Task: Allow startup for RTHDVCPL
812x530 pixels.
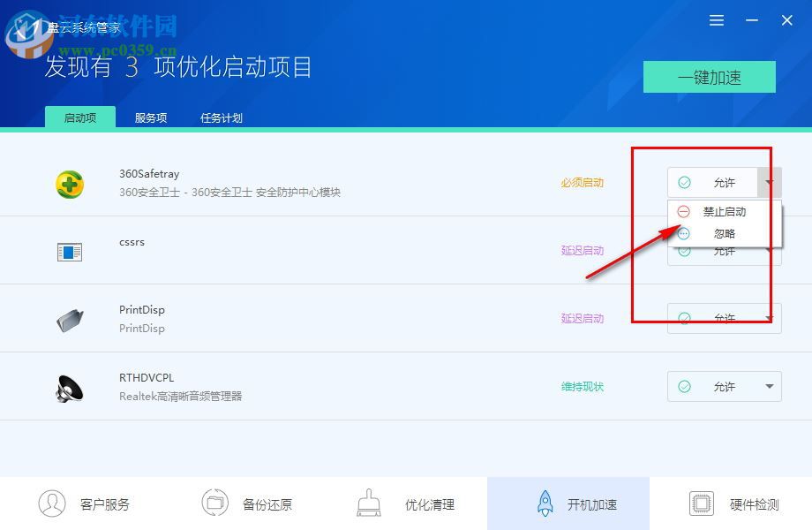Action: pos(718,386)
